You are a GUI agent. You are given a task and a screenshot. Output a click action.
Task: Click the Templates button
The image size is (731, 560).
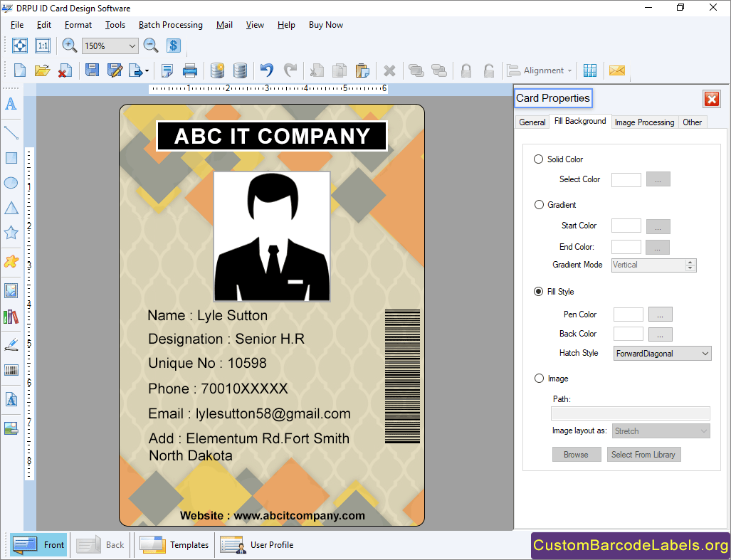click(x=174, y=544)
